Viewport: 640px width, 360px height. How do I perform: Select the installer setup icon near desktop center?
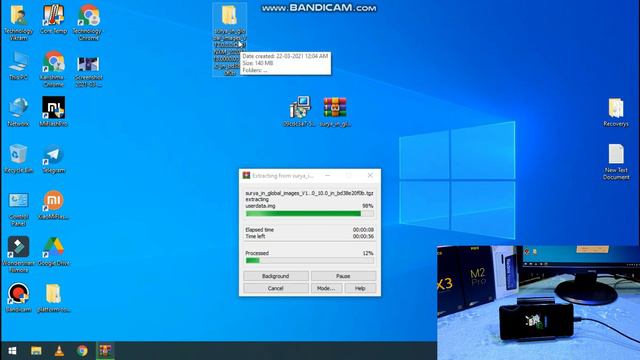(300, 111)
